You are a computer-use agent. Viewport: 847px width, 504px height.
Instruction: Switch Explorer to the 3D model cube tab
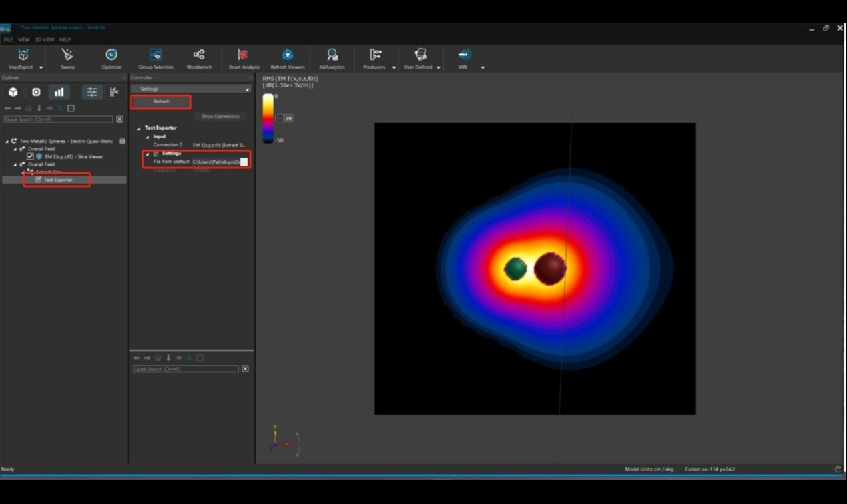[13, 92]
